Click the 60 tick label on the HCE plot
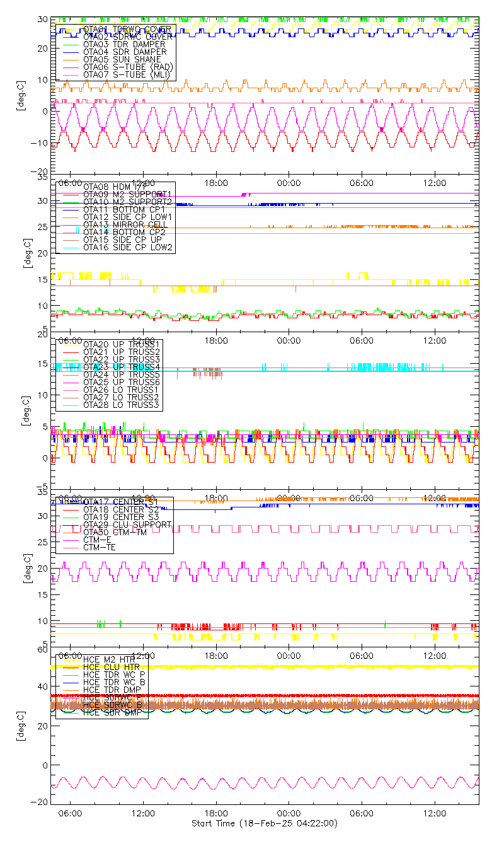This screenshot has height=851, width=504. point(42,649)
